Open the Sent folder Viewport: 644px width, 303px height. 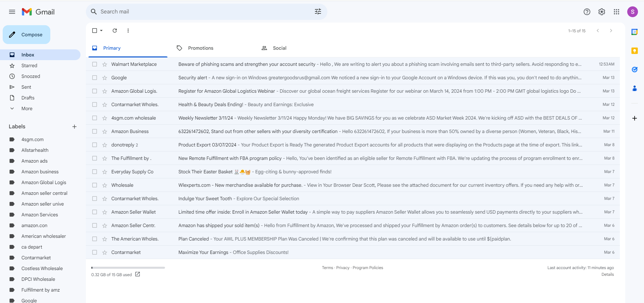40,87
